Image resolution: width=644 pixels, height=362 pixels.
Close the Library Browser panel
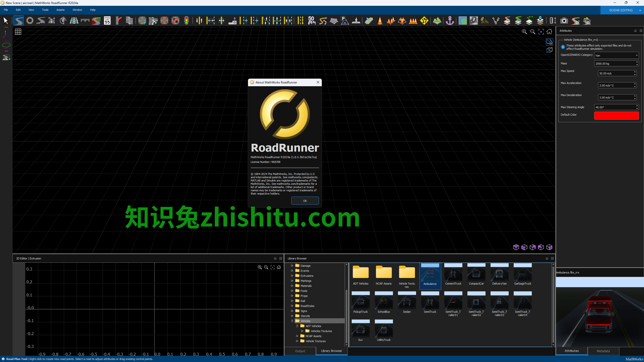tap(552, 258)
